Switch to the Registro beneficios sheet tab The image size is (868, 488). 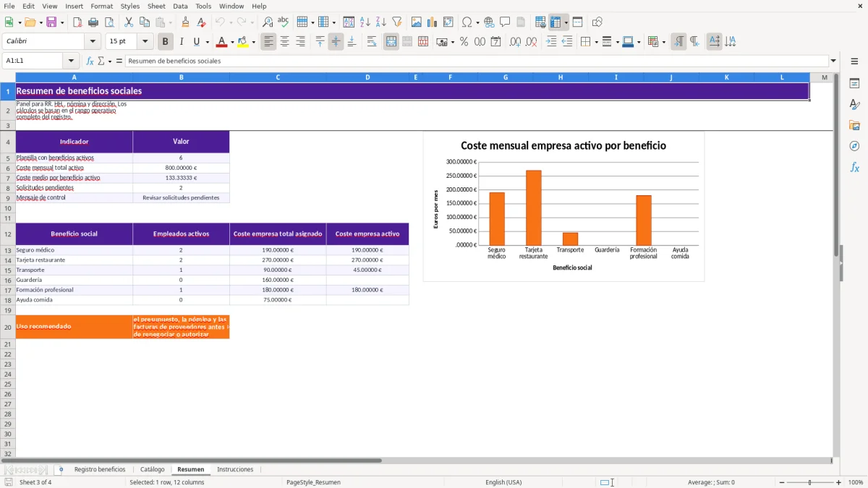pos(100,470)
